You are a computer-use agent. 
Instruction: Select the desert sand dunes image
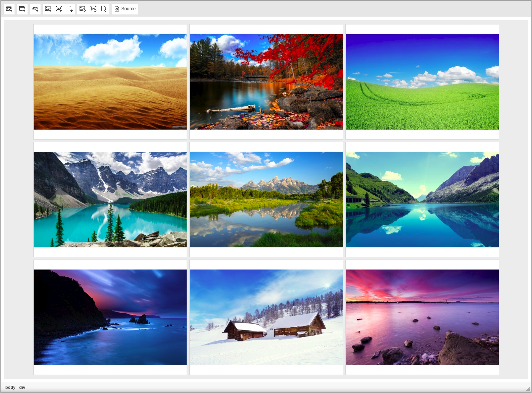(x=110, y=82)
